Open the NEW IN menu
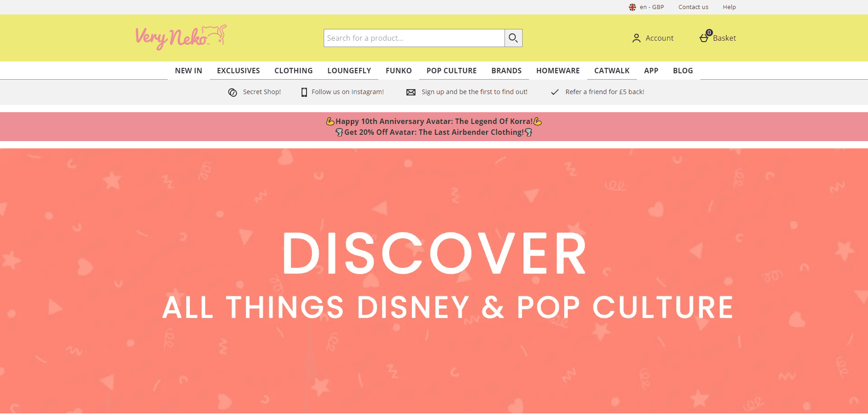This screenshot has height=418, width=868. pos(189,71)
